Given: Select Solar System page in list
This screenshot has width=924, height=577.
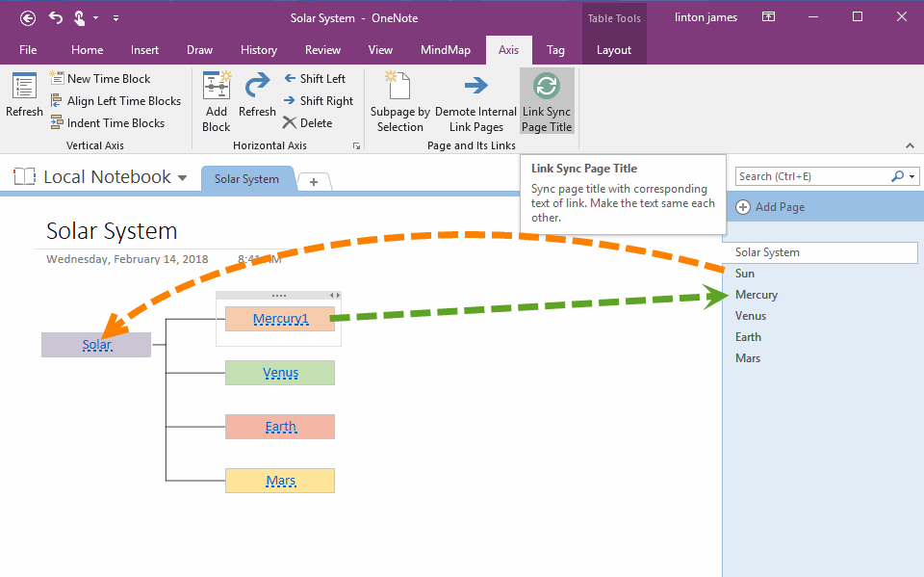Looking at the screenshot, I should click(x=820, y=252).
